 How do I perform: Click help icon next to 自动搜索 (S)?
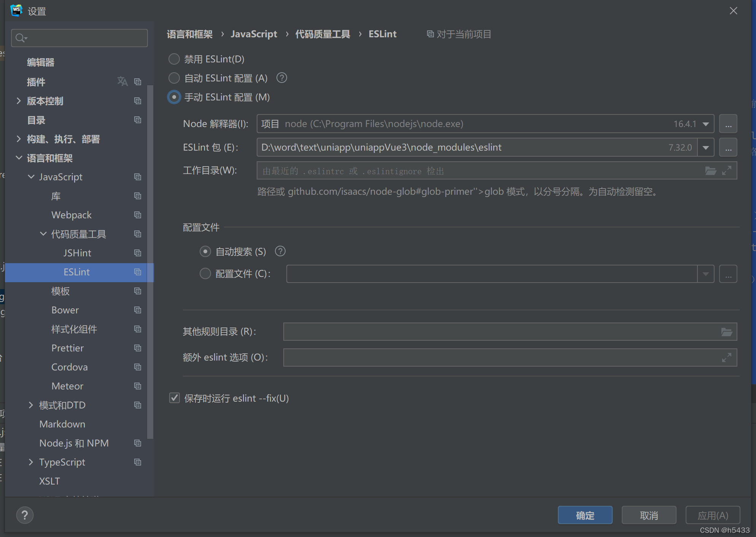pyautogui.click(x=280, y=251)
